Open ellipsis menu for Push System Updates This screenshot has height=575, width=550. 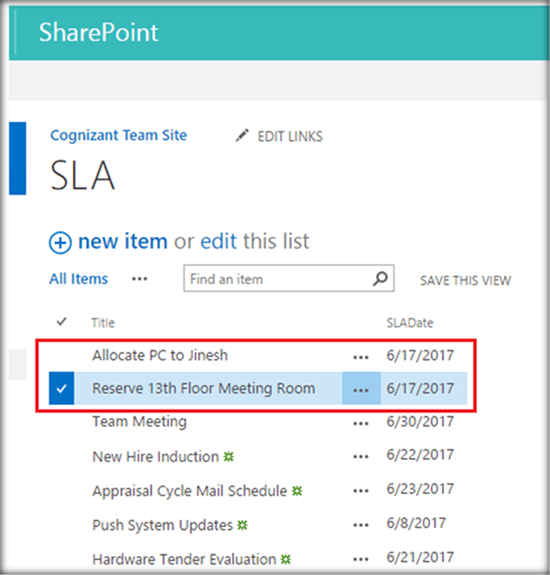click(361, 525)
